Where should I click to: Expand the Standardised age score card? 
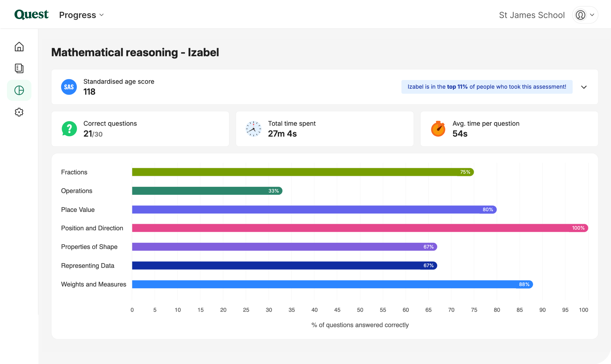click(584, 87)
